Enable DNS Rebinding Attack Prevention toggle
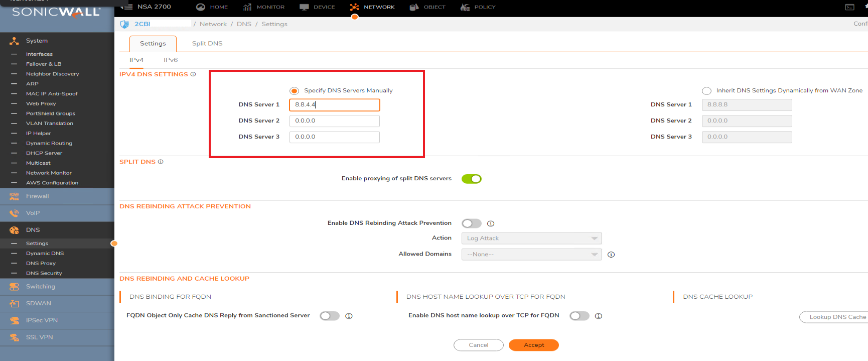Viewport: 868px width, 361px height. pyautogui.click(x=471, y=223)
